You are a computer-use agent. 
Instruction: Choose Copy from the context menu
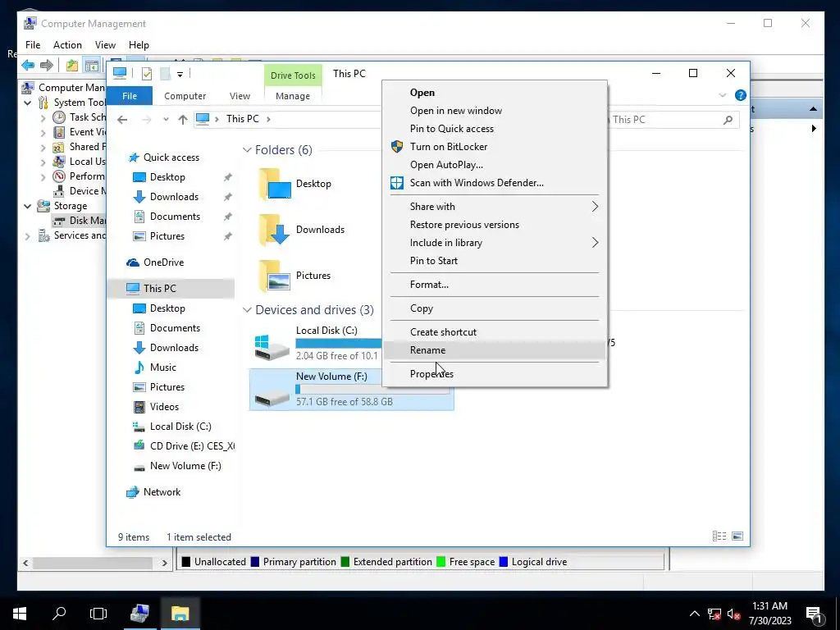click(494, 308)
